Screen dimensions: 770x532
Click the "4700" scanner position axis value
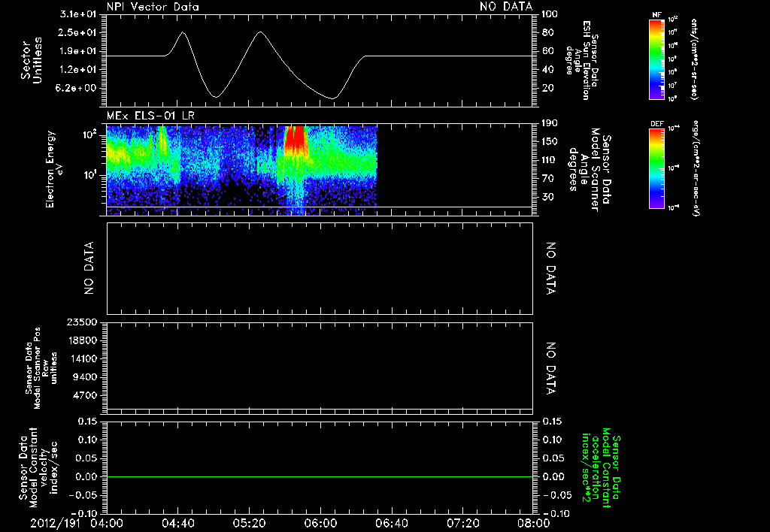(x=85, y=395)
